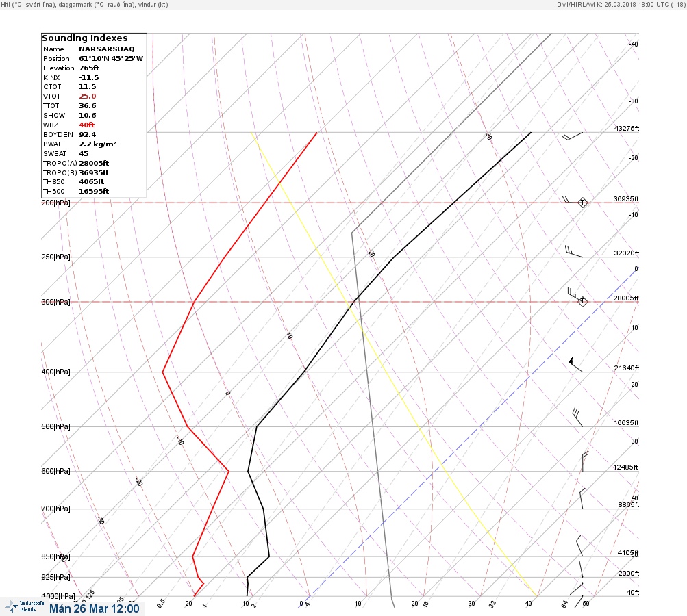Select the wind barb at 43275ft
Screen dimensions: 687x616
click(x=573, y=136)
